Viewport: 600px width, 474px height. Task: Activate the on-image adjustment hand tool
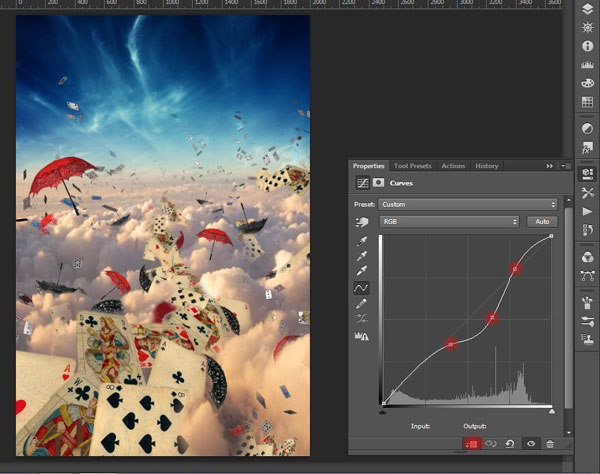[362, 222]
